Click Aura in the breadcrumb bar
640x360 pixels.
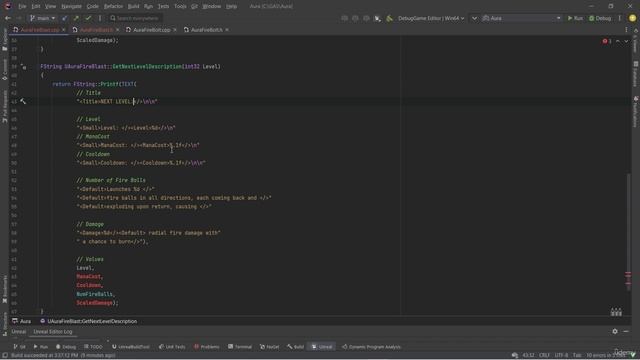(x=22, y=321)
